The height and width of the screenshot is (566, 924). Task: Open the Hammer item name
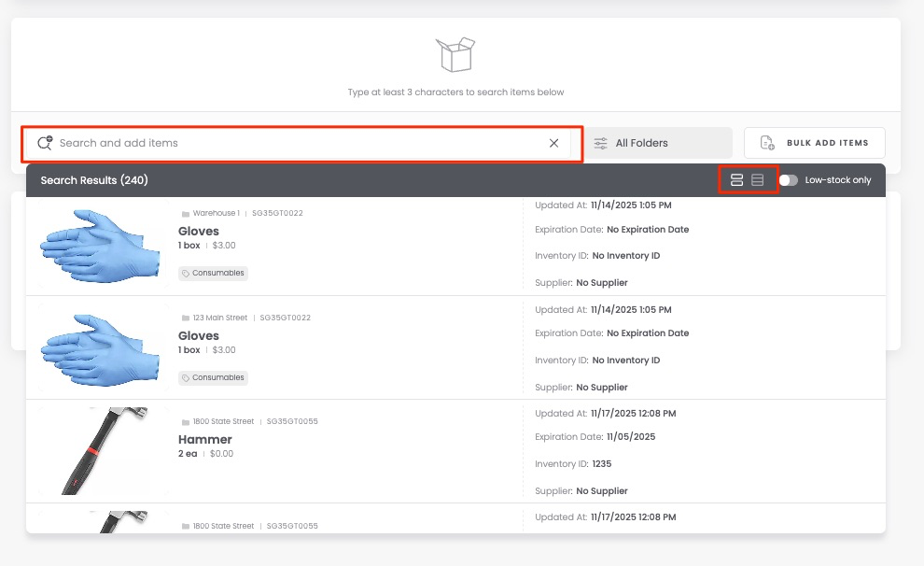coord(205,439)
